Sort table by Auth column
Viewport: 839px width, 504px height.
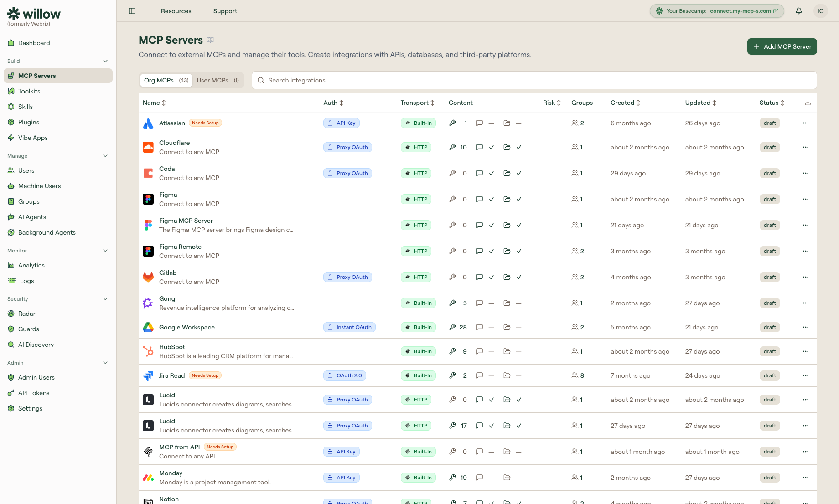click(x=333, y=103)
